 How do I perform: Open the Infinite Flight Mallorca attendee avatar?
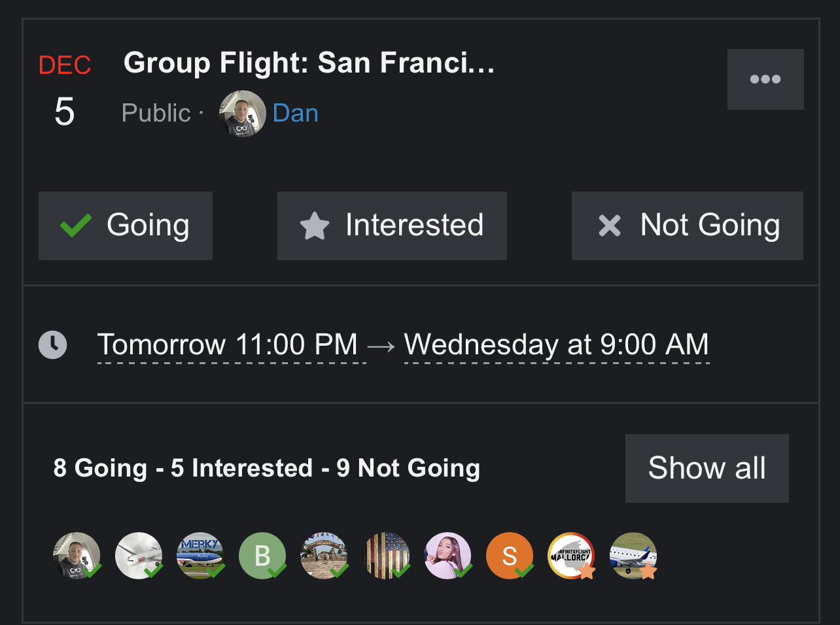click(570, 556)
